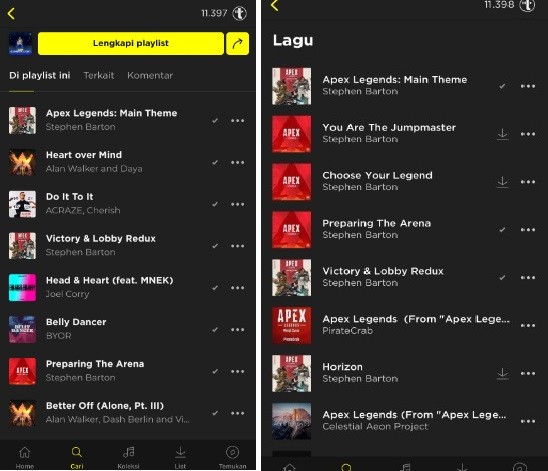
Task: Open the Home tab in bottom navigation
Action: click(x=25, y=457)
